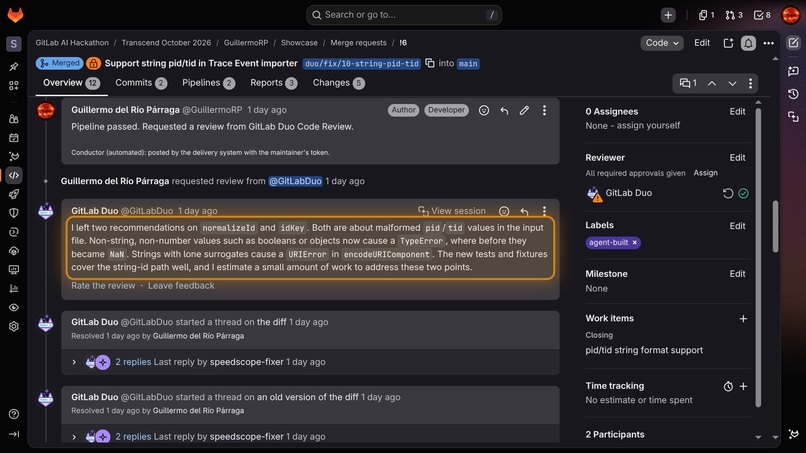Open the main target branch link
The image size is (806, 453).
pos(468,63)
